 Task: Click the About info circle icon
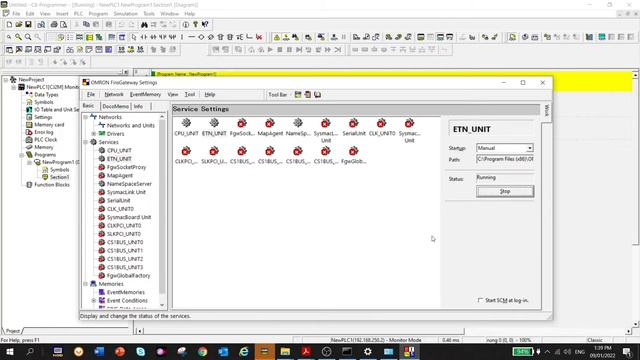(186, 24)
